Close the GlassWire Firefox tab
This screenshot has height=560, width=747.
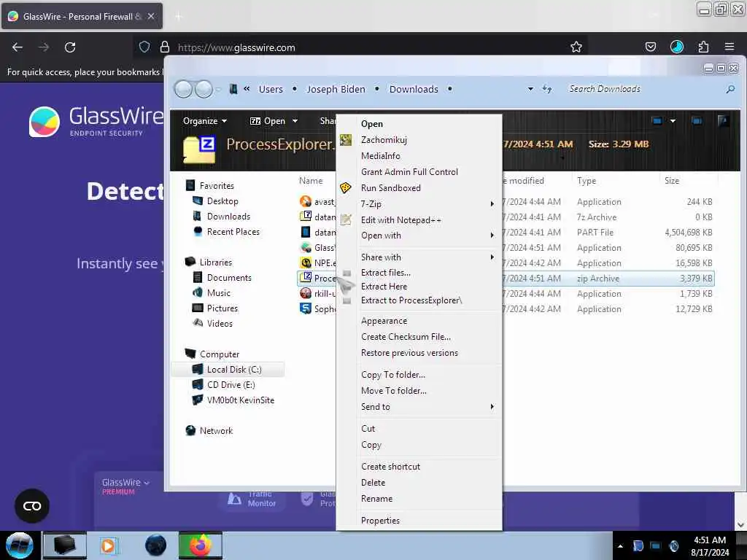[x=150, y=16]
